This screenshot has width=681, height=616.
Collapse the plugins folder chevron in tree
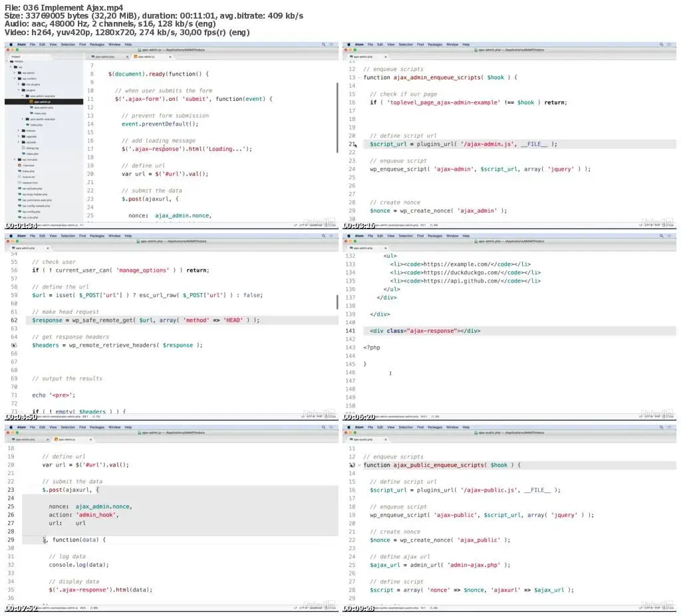19,90
